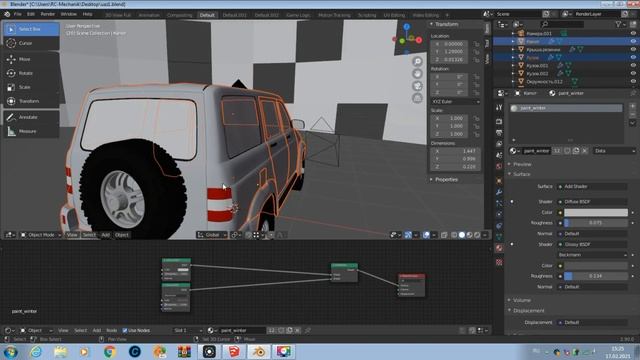Select the Cursor tool
Image resolution: width=640 pixels, height=360 pixels.
31,43
